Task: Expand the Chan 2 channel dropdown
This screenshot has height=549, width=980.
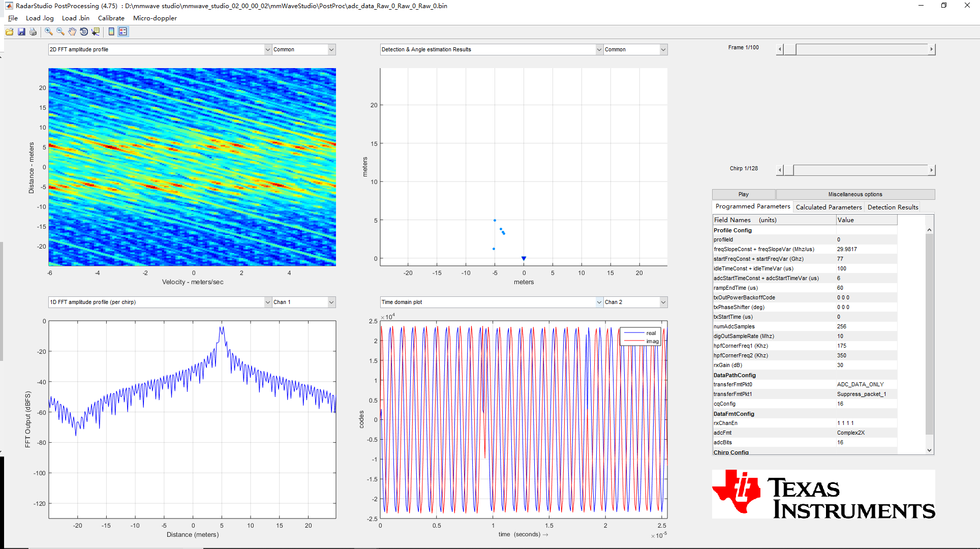Action: click(663, 302)
